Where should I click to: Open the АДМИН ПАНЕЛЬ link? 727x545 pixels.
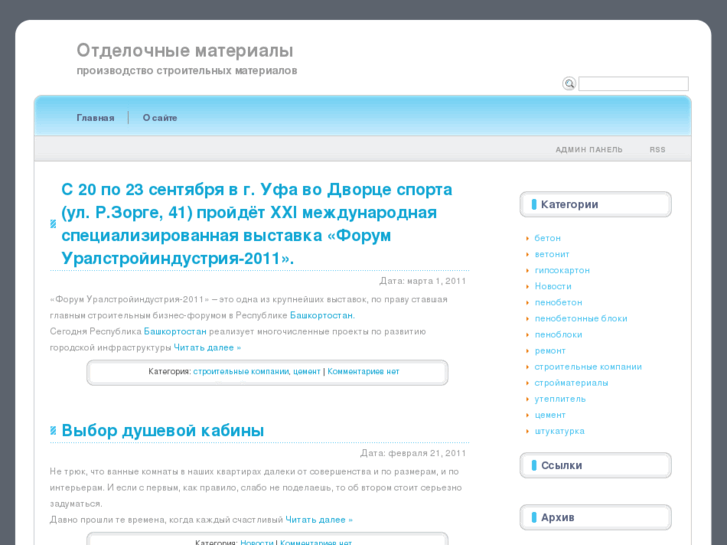pyautogui.click(x=589, y=150)
